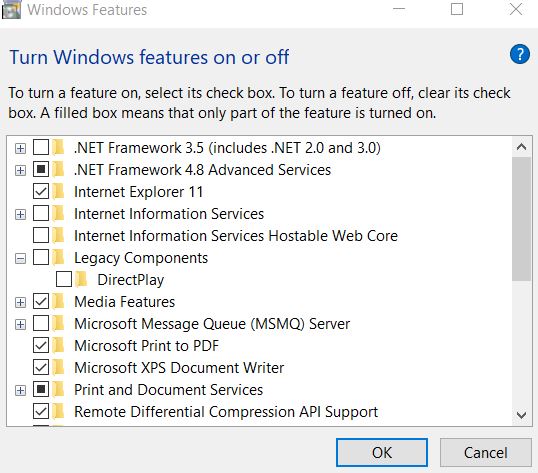Image resolution: width=538 pixels, height=473 pixels.
Task: Expand the Print and Document Services node
Action: [20, 390]
